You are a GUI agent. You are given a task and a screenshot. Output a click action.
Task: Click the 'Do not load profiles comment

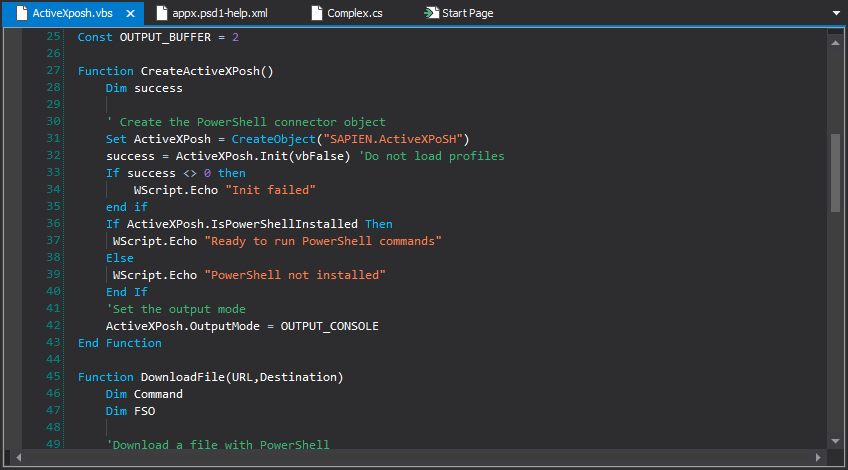point(432,156)
